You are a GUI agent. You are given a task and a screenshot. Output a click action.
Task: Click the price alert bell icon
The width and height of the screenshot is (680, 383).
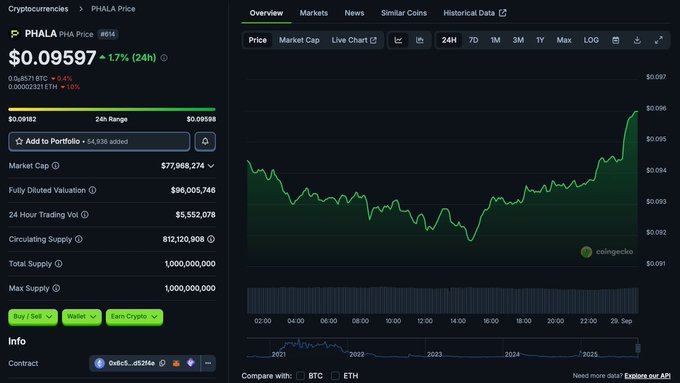click(x=205, y=141)
